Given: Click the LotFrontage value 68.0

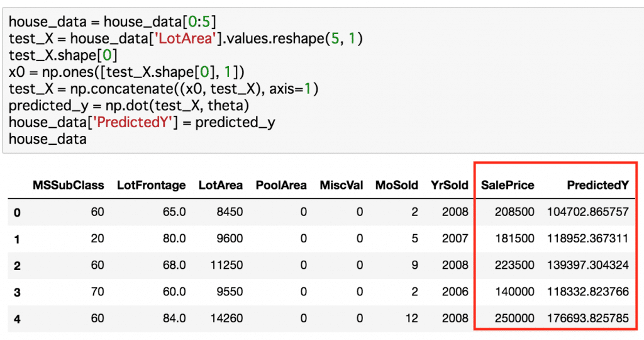Looking at the screenshot, I should [174, 265].
